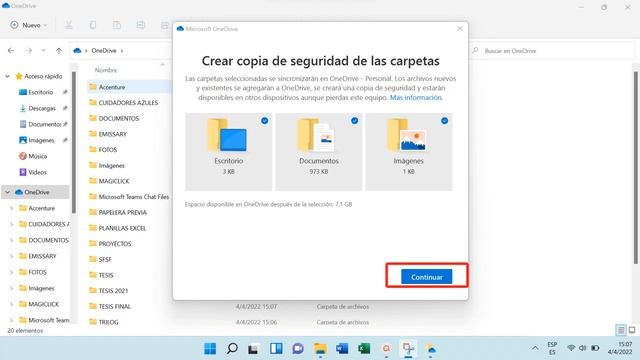Open the Snipping Tool taskbar icon

pos(408,349)
